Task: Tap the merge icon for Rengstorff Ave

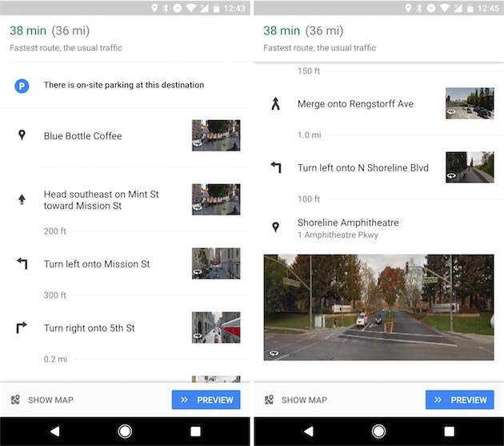Action: [275, 103]
